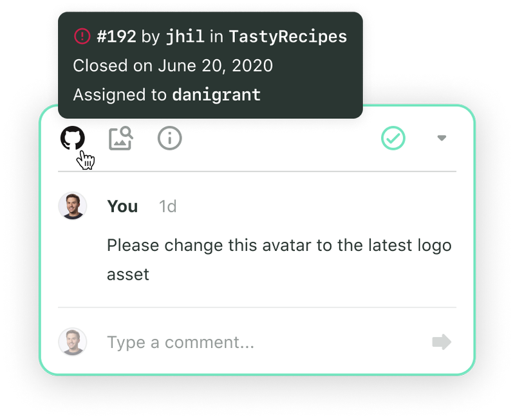515x420 pixels.
Task: Click 'Closed on June 20, 2020' text
Action: click(173, 66)
